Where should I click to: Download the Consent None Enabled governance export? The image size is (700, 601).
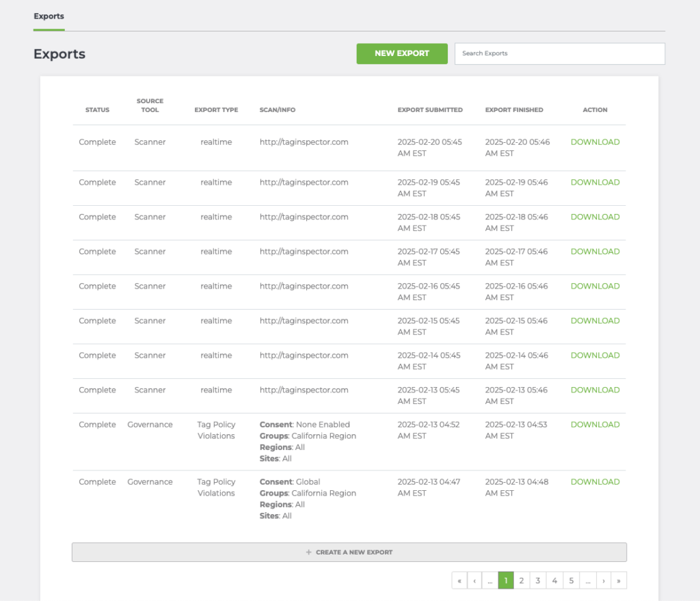(595, 425)
